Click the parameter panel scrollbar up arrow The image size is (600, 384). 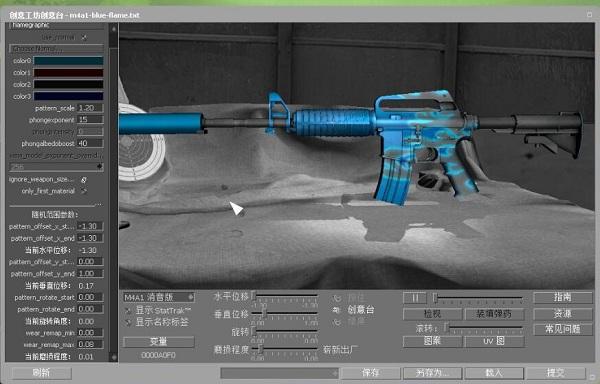click(x=114, y=29)
